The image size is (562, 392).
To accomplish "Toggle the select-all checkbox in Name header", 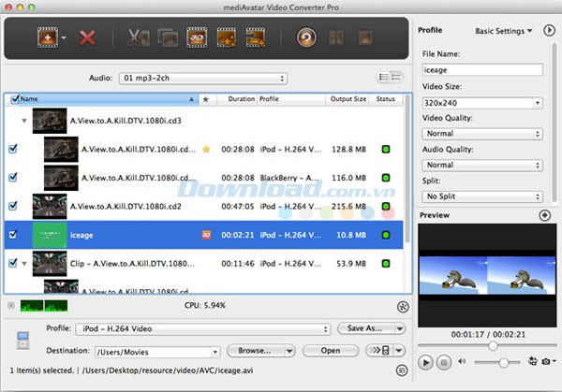I will [15, 99].
